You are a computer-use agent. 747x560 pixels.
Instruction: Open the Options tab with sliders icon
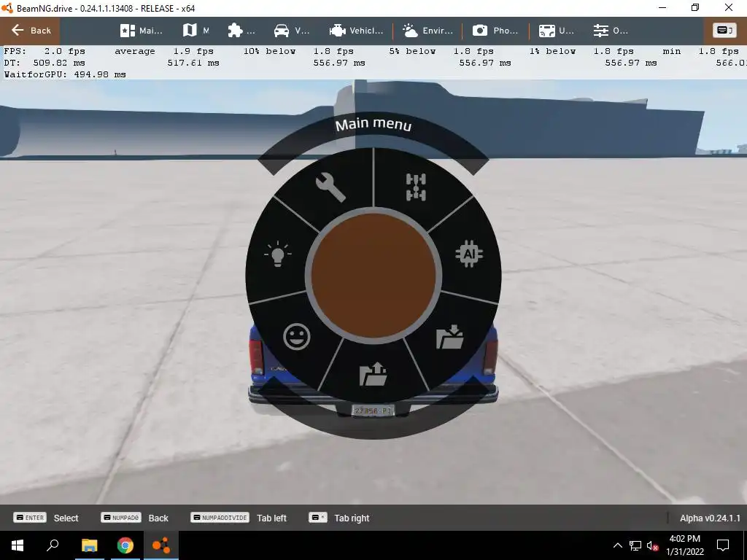(x=611, y=31)
